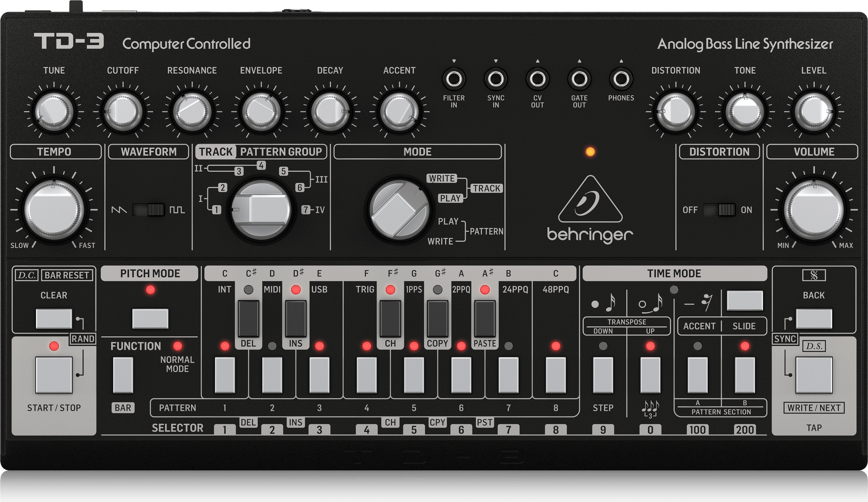Click the TRACK PATTERN GROUP rotary selector
Screen dimensions: 868x502
pos(261,210)
